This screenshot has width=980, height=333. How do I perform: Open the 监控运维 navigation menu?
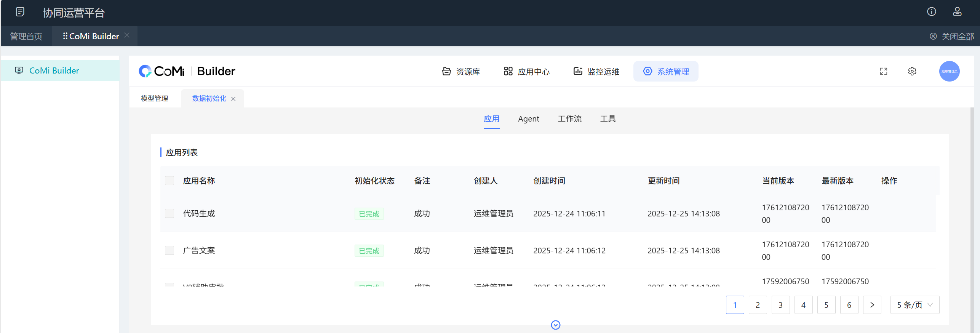pos(596,72)
